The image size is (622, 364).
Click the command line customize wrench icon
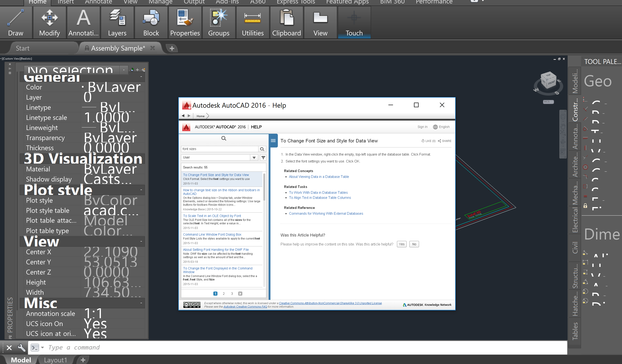[21, 347]
